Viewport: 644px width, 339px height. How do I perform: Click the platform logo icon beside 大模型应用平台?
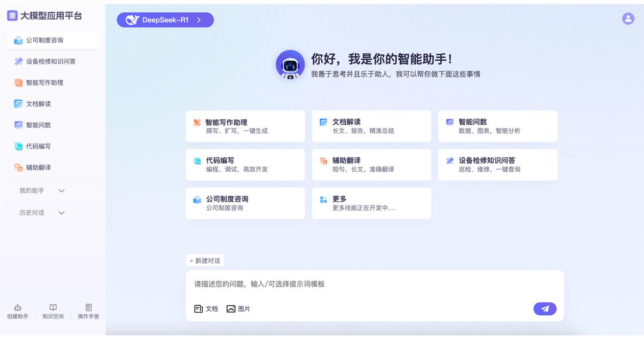point(12,16)
